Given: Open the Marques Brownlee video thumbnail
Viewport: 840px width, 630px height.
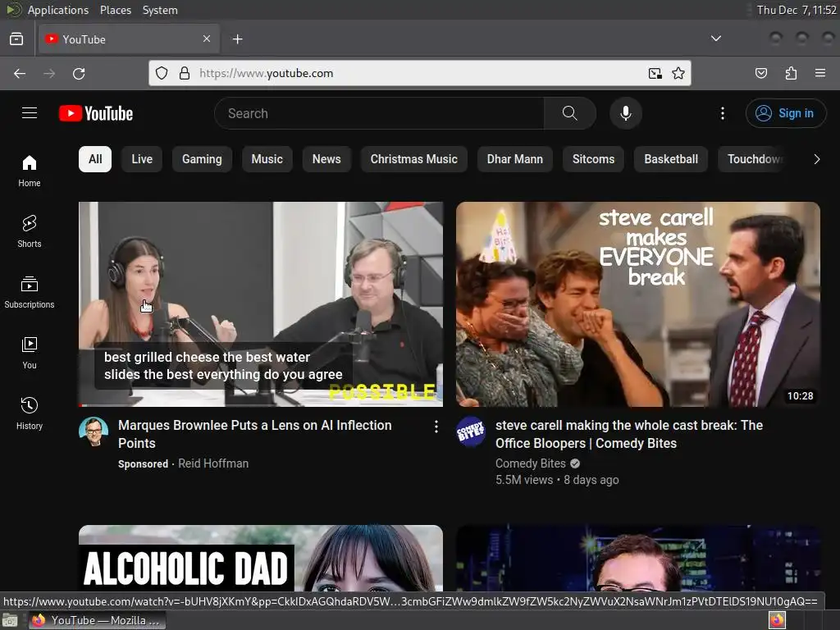Looking at the screenshot, I should coord(261,304).
